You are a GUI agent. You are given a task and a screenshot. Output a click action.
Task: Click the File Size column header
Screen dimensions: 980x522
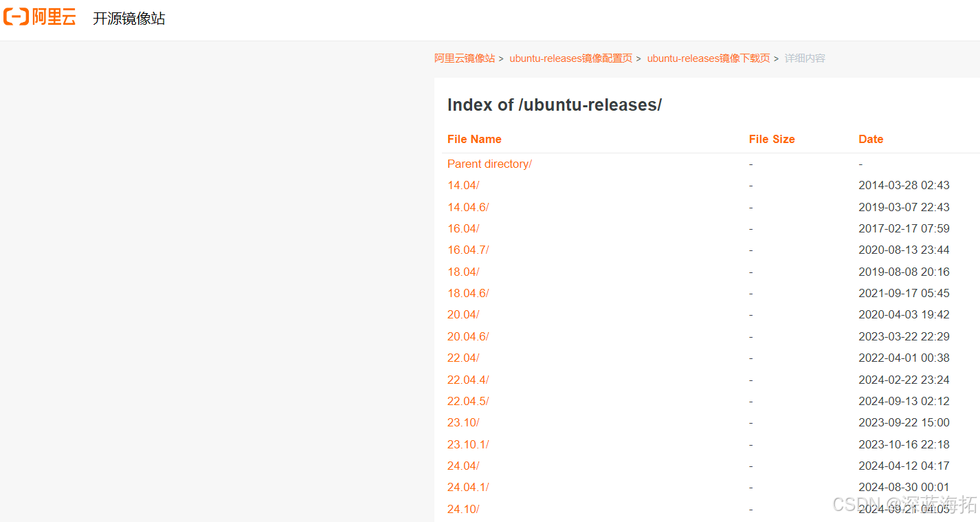[772, 139]
